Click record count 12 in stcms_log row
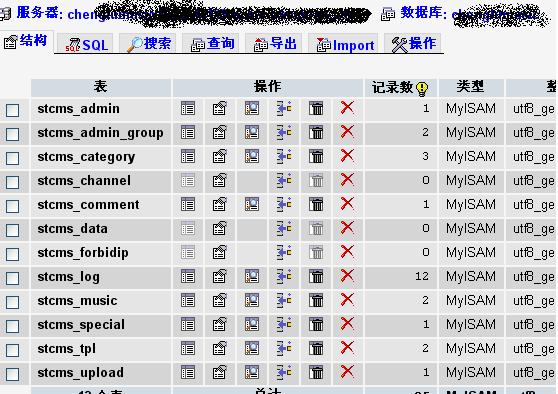 (422, 276)
